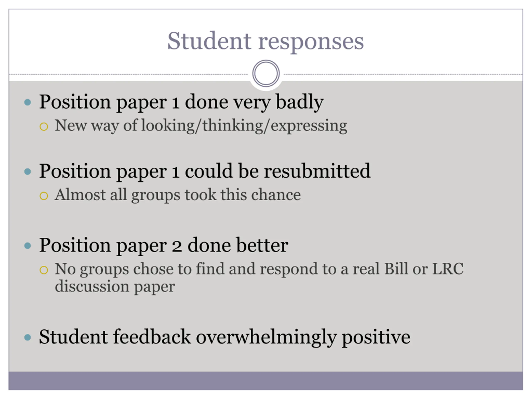Click the word "LRC" in the third sub-bullet
This screenshot has width=532, height=399.
pos(448,269)
